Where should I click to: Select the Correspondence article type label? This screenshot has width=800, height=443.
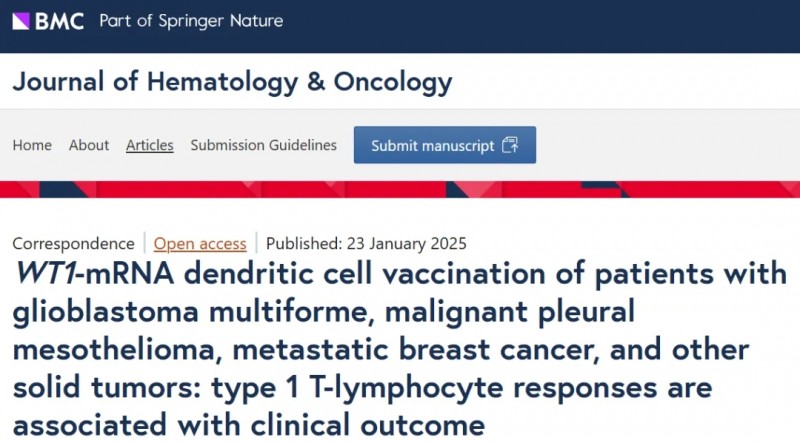[x=73, y=243]
